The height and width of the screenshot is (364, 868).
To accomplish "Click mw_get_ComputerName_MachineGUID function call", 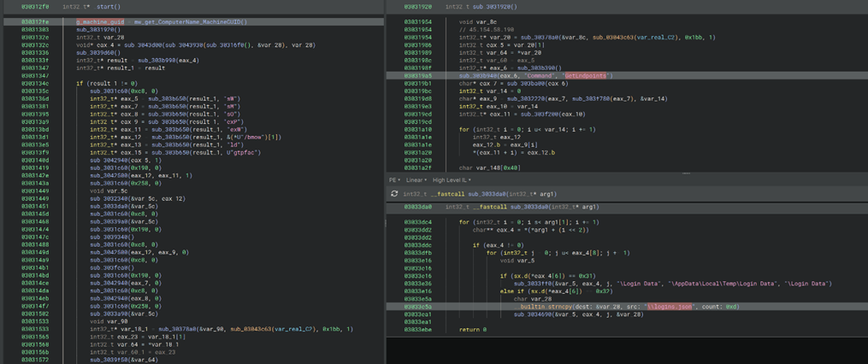I will click(190, 21).
